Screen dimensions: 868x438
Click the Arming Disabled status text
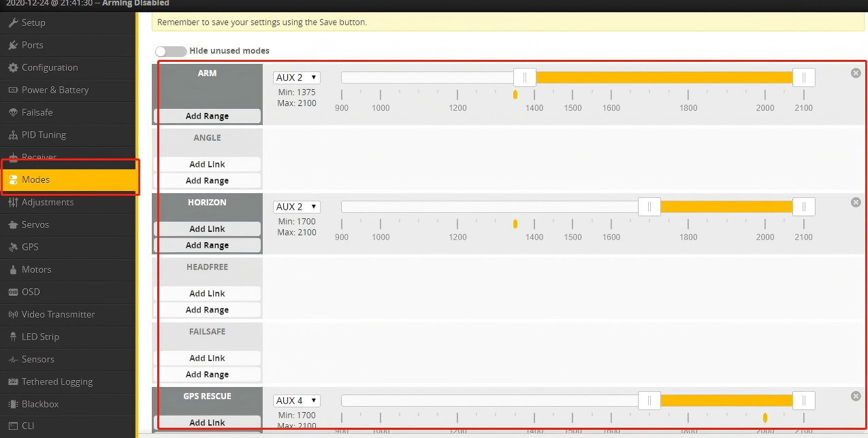tap(135, 3)
